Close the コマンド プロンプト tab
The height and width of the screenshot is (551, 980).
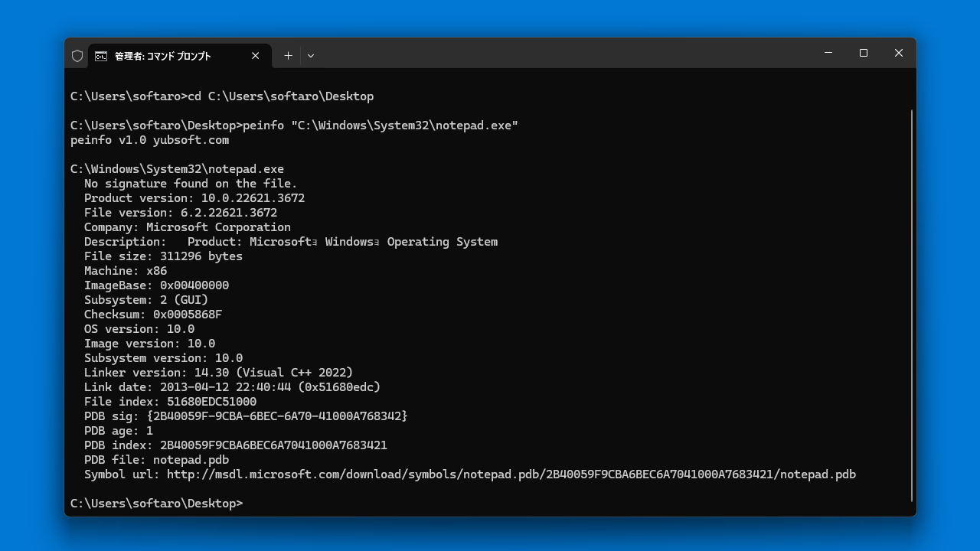pyautogui.click(x=256, y=56)
